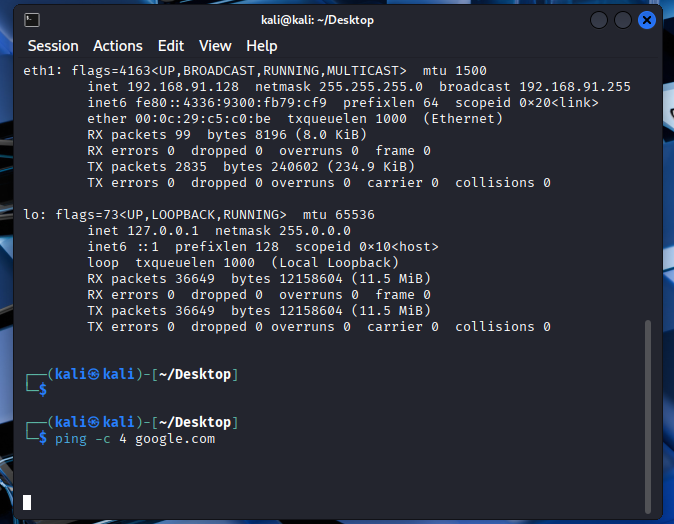Click the 'TX packets 36649' text
Viewport: 674px width, 524px height.
[151, 310]
